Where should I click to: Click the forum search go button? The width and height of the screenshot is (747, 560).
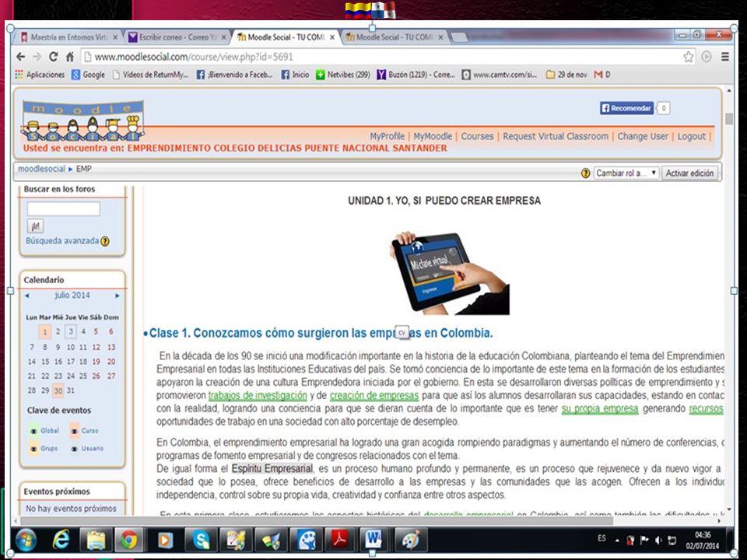pyautogui.click(x=35, y=226)
